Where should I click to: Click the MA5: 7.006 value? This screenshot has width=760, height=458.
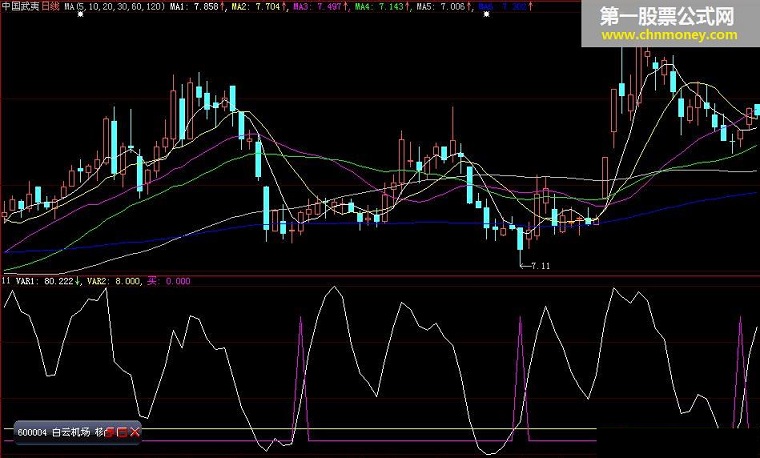(x=443, y=7)
